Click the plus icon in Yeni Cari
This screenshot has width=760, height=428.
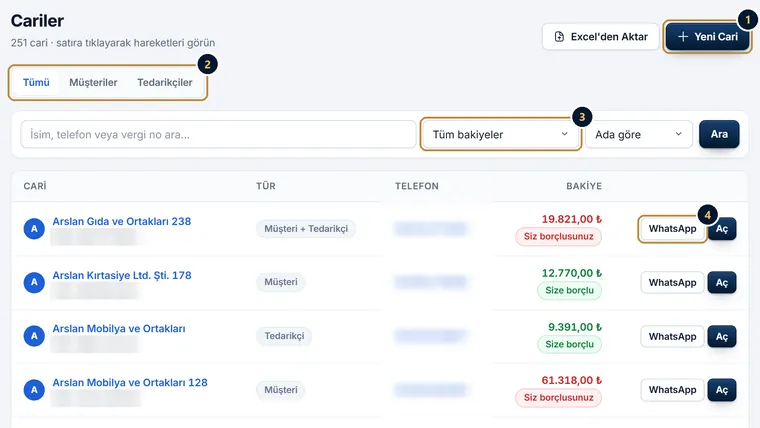(682, 37)
